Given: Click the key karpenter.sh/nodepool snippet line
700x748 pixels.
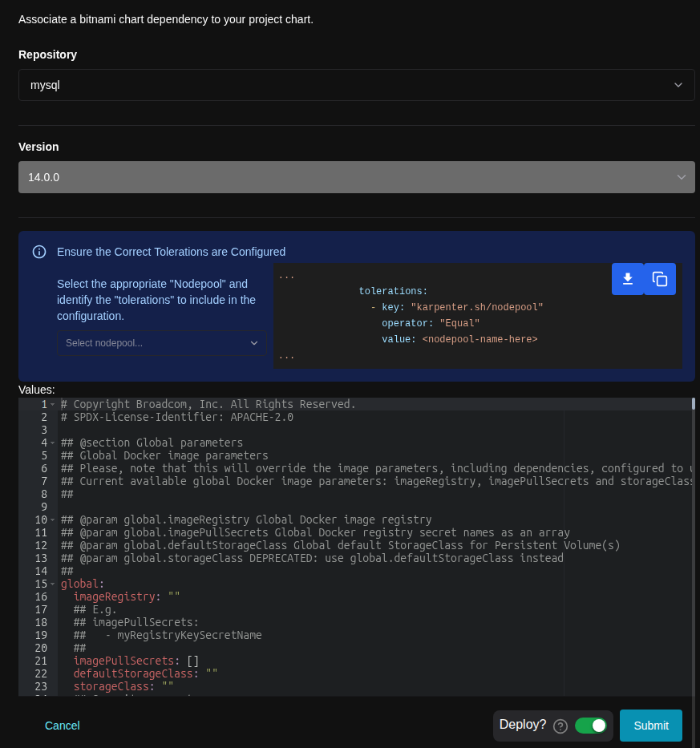Looking at the screenshot, I should pyautogui.click(x=457, y=307).
